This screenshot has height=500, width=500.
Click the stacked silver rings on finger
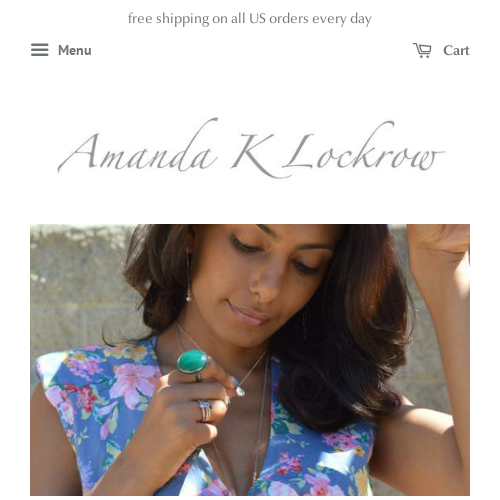(x=205, y=411)
